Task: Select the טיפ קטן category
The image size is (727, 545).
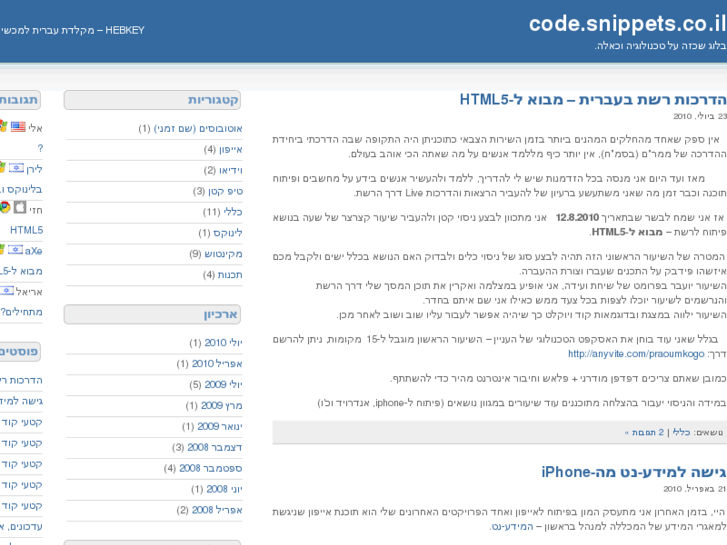Action: (x=225, y=191)
